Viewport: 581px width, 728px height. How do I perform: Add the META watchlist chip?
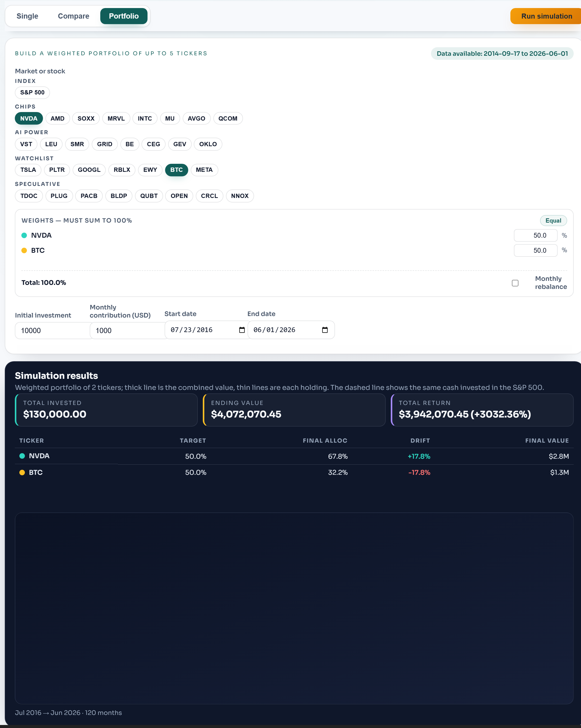pyautogui.click(x=204, y=170)
